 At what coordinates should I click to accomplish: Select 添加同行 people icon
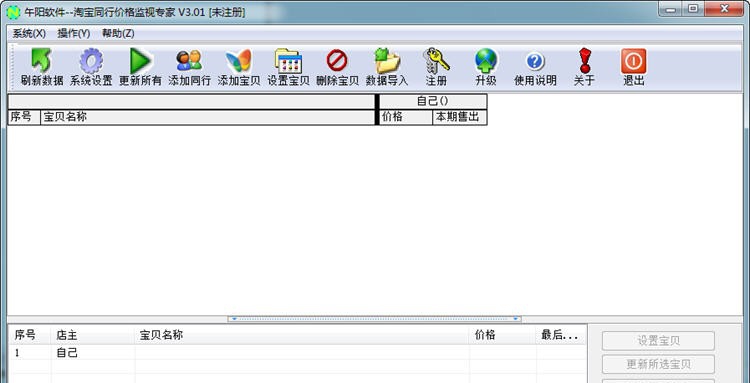point(189,61)
